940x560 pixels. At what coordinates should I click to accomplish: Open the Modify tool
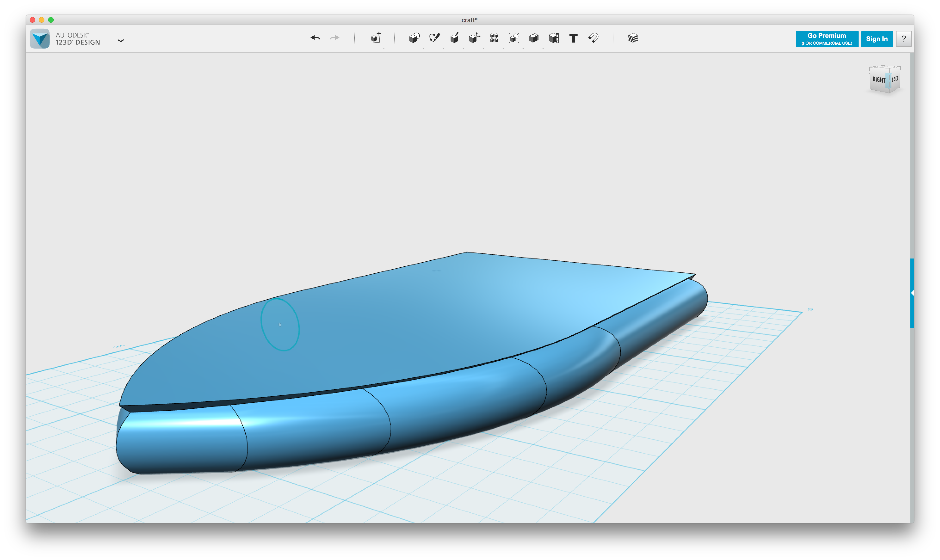coord(474,38)
